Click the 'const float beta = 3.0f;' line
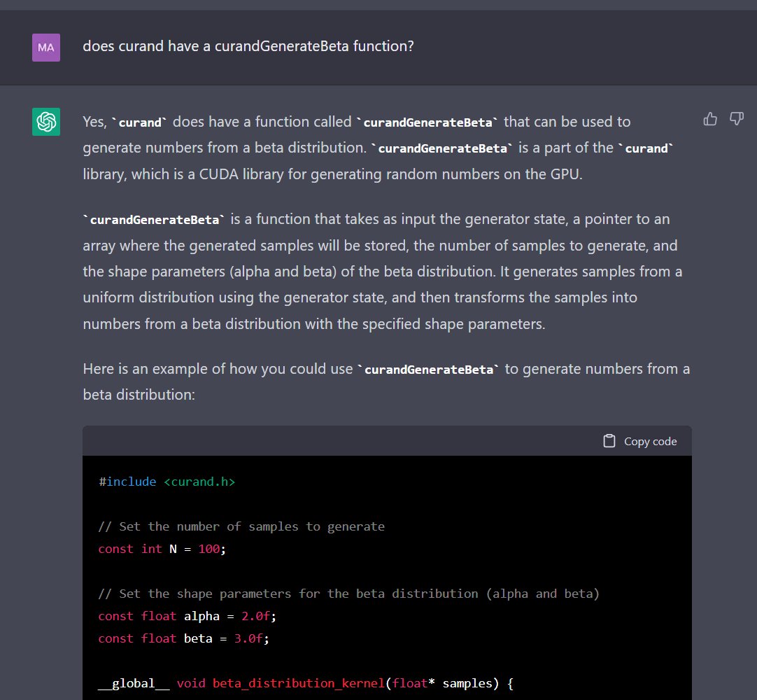 pyautogui.click(x=183, y=638)
